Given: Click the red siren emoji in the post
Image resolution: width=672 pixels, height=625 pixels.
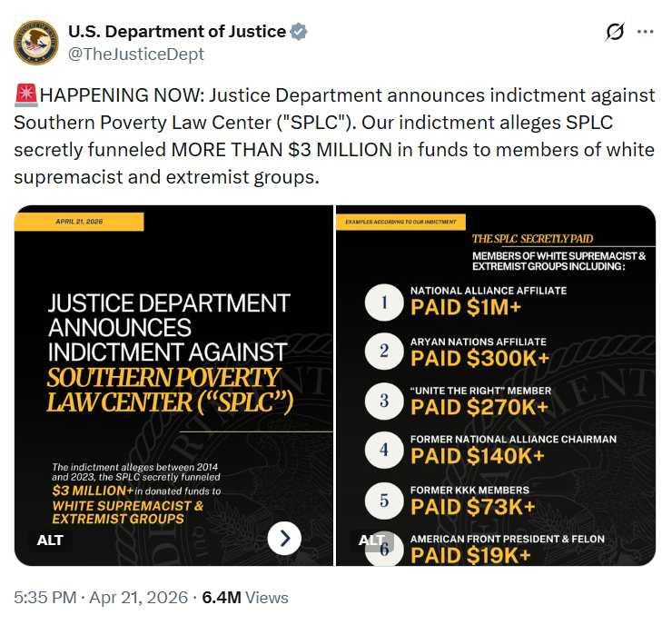Looking at the screenshot, I should pyautogui.click(x=25, y=95).
